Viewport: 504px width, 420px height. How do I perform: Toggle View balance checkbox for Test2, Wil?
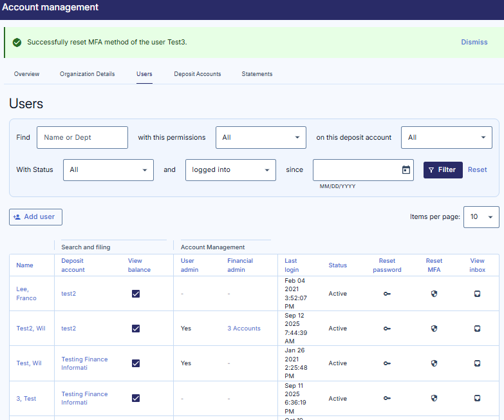click(136, 329)
